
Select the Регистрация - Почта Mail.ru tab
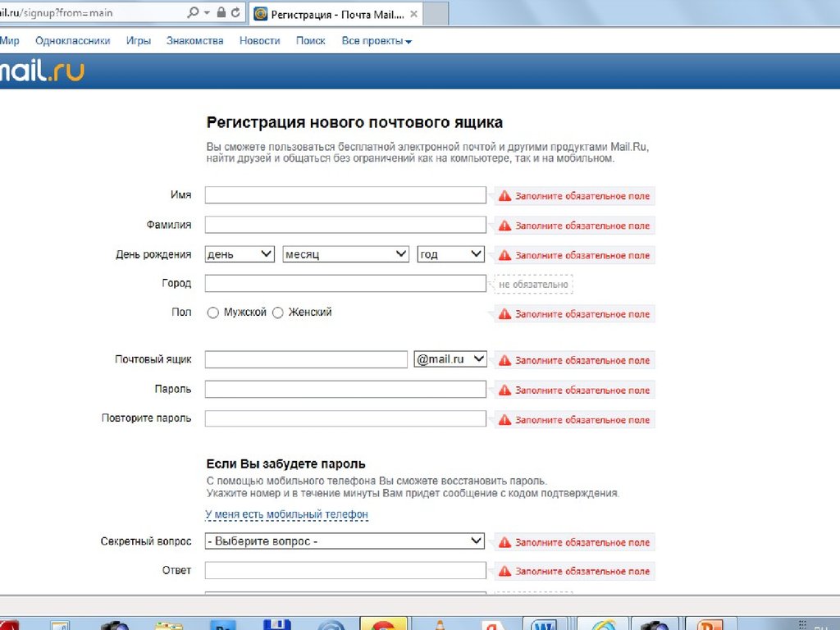(336, 15)
